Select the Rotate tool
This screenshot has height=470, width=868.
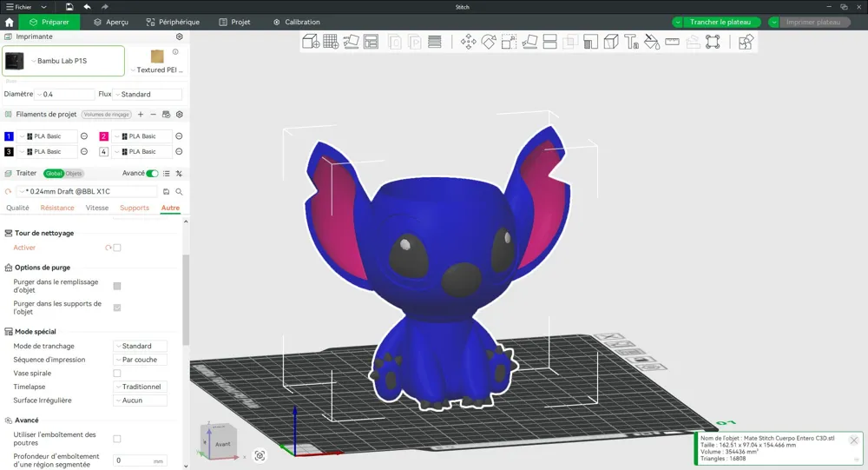pos(489,42)
